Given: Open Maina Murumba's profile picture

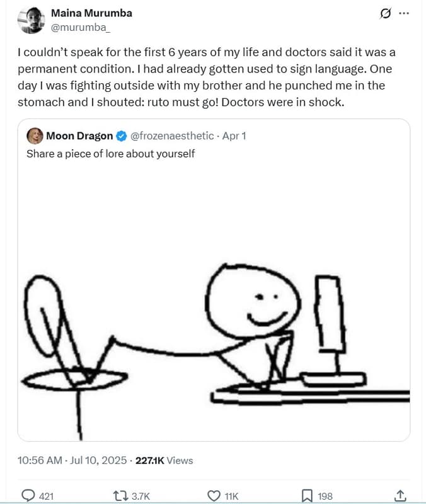Looking at the screenshot, I should (x=32, y=20).
